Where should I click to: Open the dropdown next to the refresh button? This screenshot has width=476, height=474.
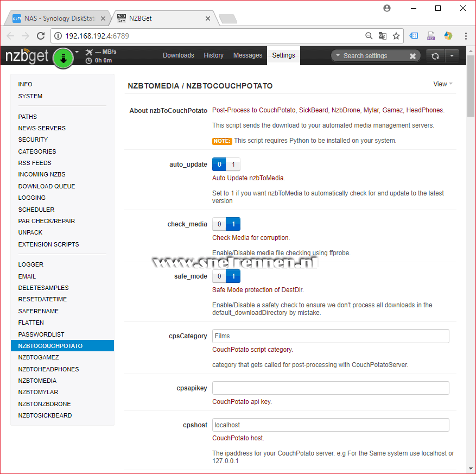pyautogui.click(x=452, y=56)
